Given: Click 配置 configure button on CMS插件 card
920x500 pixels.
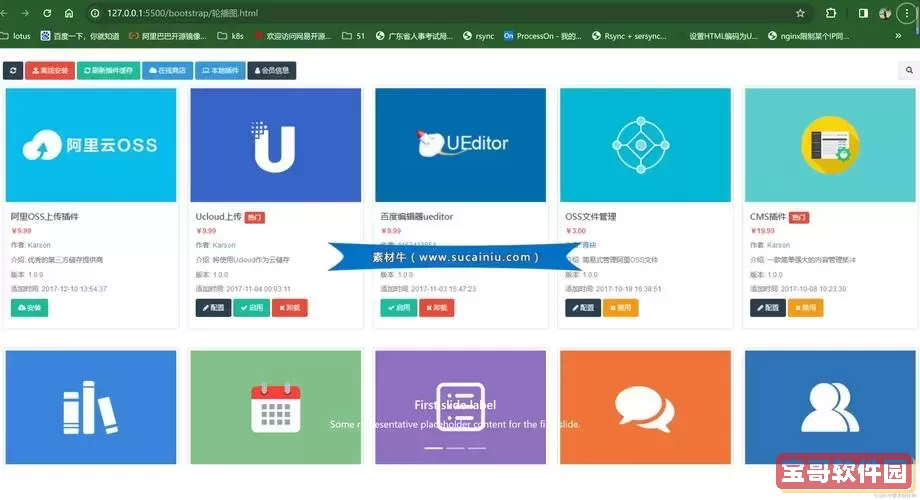Looking at the screenshot, I should pyautogui.click(x=767, y=308).
